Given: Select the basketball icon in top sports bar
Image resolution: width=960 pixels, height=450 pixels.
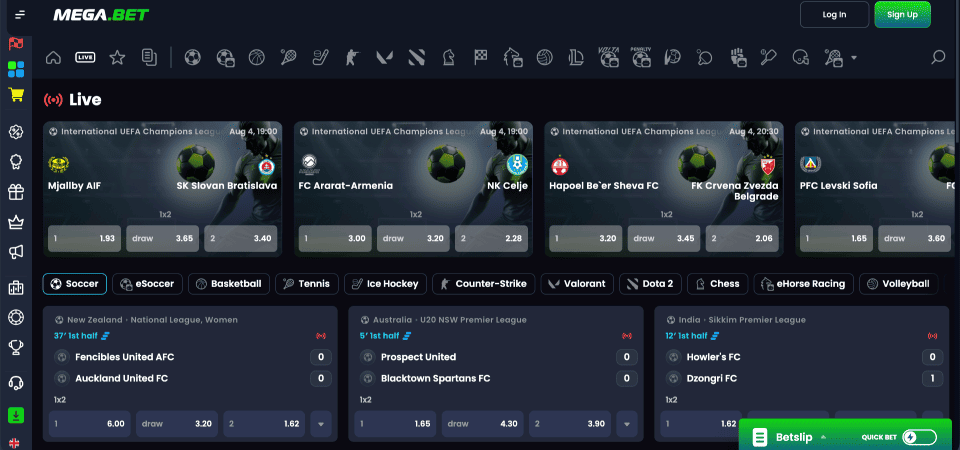Looking at the screenshot, I should click(257, 58).
